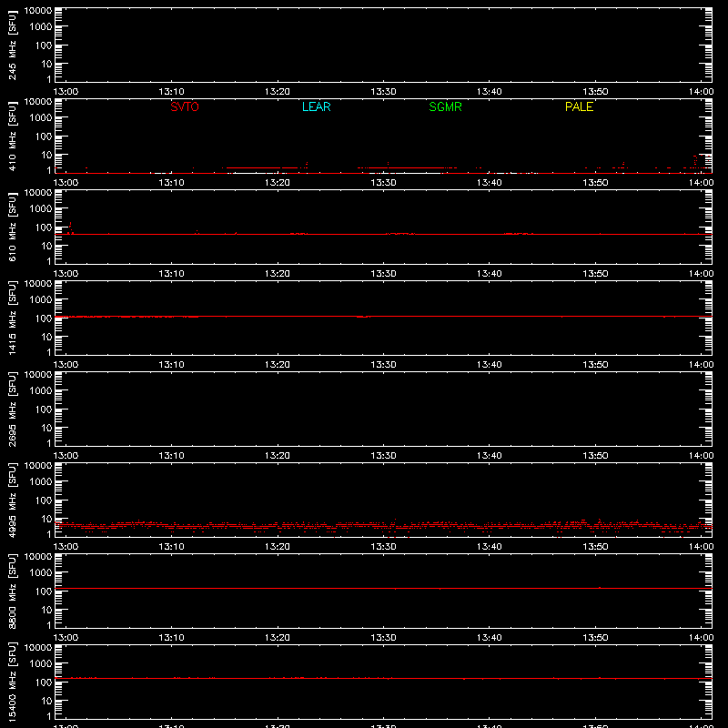
Task: Click the yellow PALE station label
Action: point(579,106)
